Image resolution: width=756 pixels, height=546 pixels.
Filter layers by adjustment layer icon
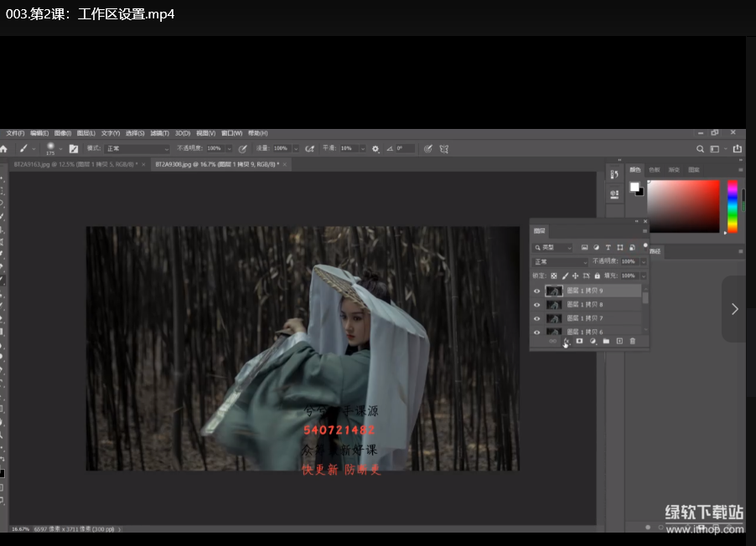(597, 247)
